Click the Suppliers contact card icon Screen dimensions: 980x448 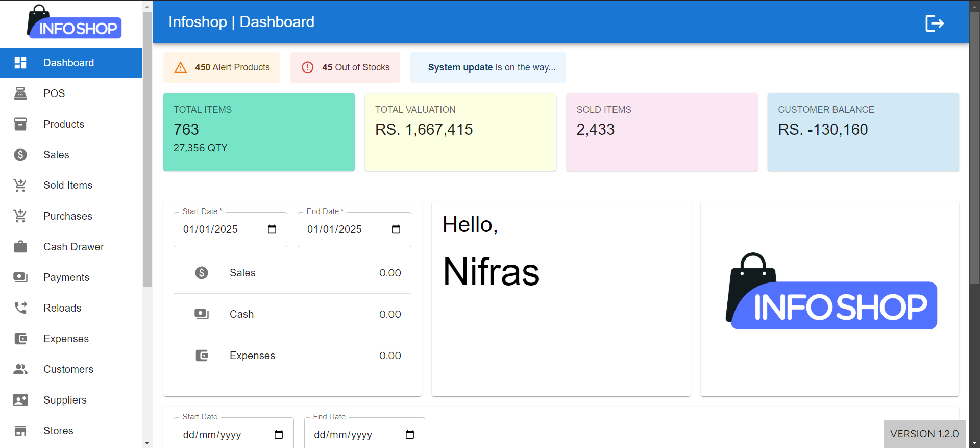(20, 400)
